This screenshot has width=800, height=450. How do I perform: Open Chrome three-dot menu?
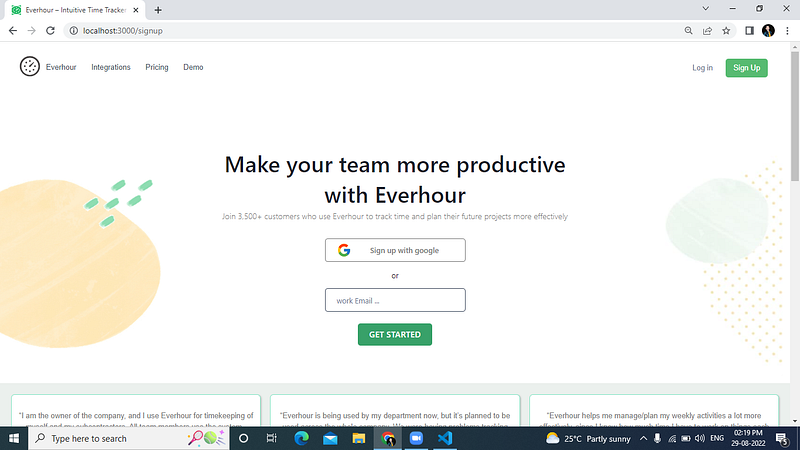(787, 31)
